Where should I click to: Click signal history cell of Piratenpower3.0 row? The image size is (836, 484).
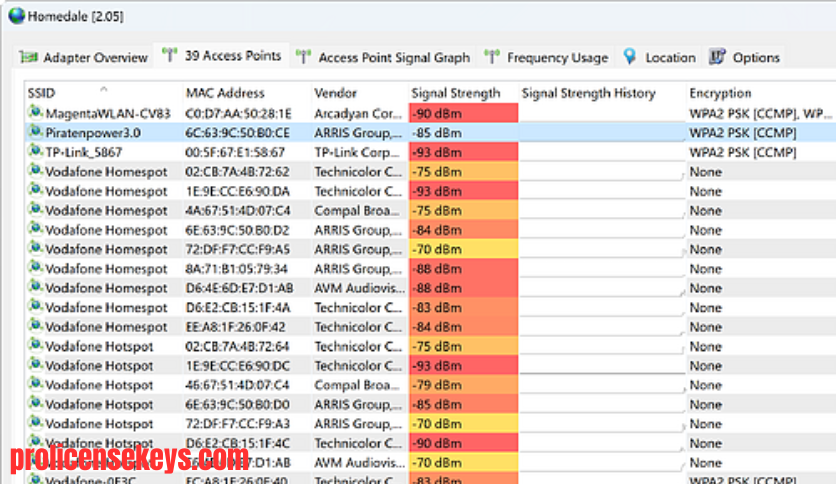602,133
